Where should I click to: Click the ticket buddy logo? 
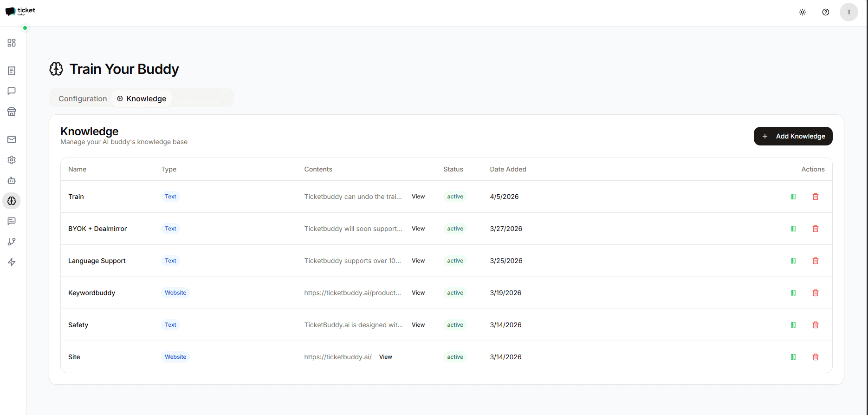[20, 11]
